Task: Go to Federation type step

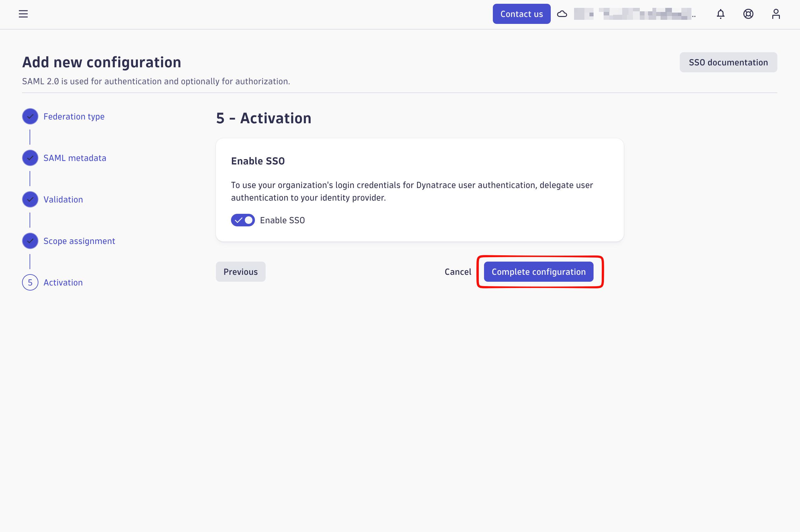Action: [74, 117]
